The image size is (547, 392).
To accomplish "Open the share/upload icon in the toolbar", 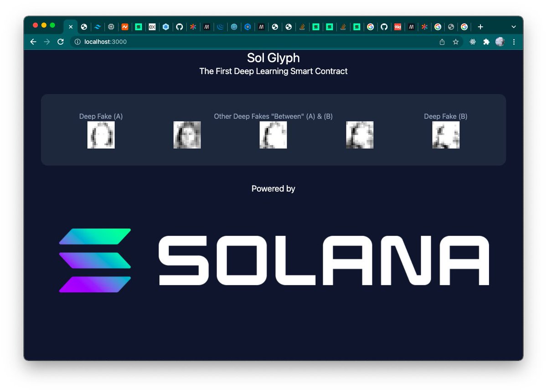I will click(441, 42).
